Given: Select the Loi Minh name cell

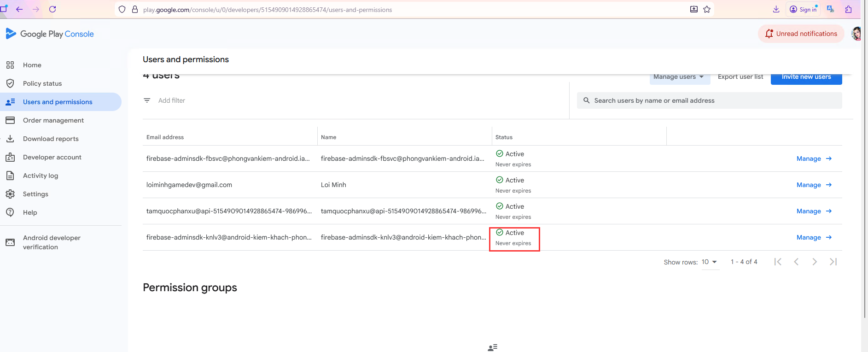Looking at the screenshot, I should pos(333,185).
